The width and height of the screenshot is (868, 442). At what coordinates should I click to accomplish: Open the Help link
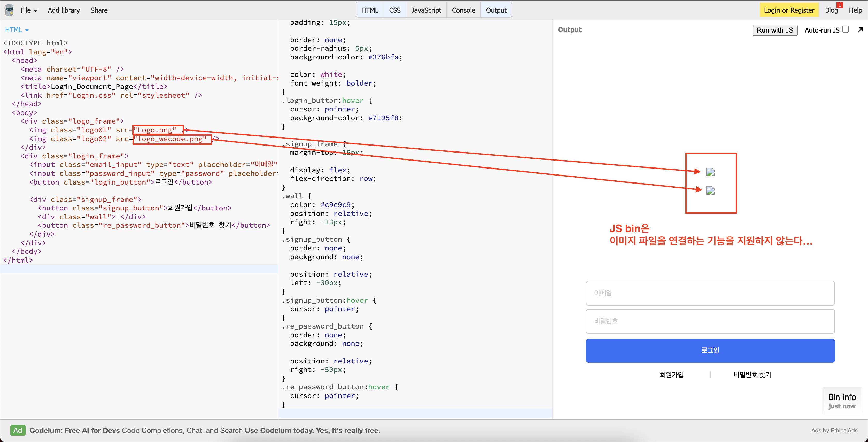[855, 10]
